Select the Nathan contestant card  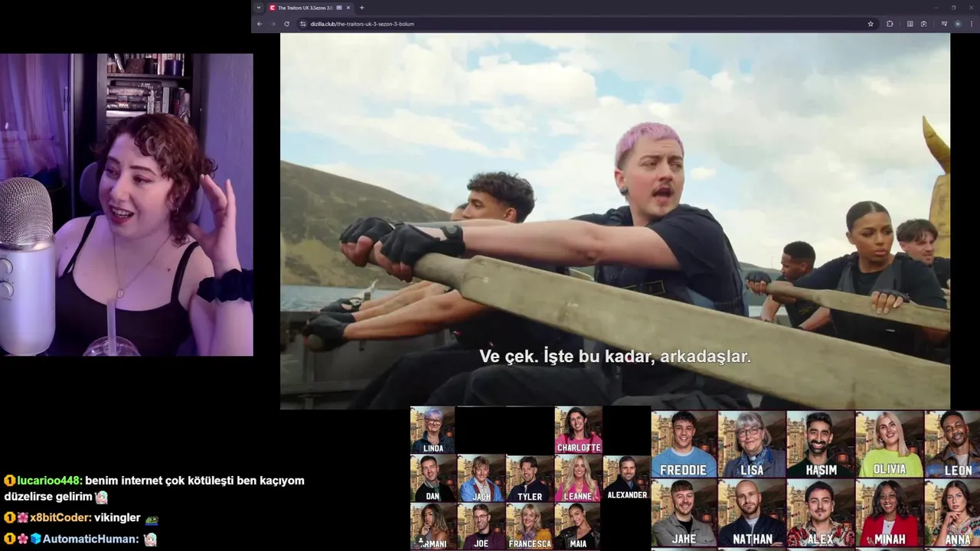pos(752,514)
